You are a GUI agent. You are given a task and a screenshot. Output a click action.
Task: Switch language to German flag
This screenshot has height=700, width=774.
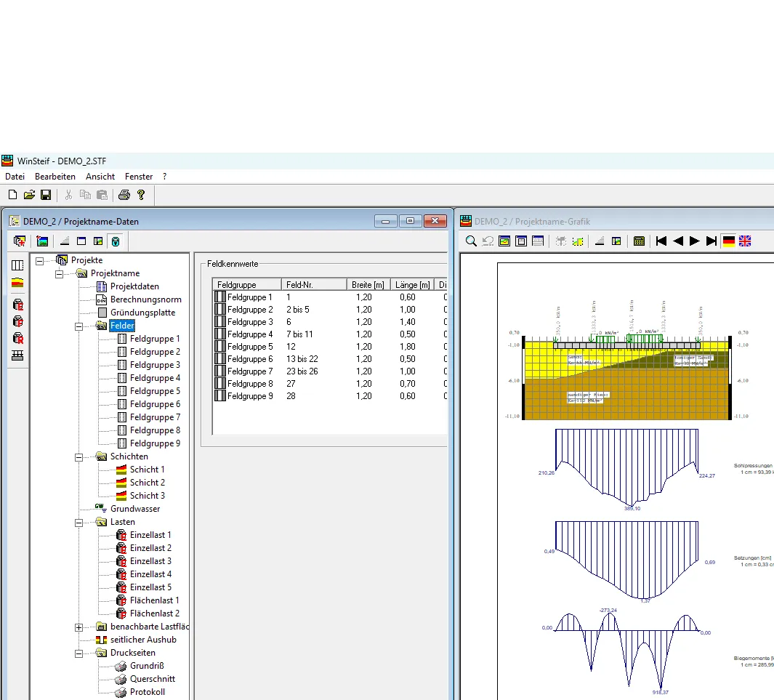(x=729, y=241)
